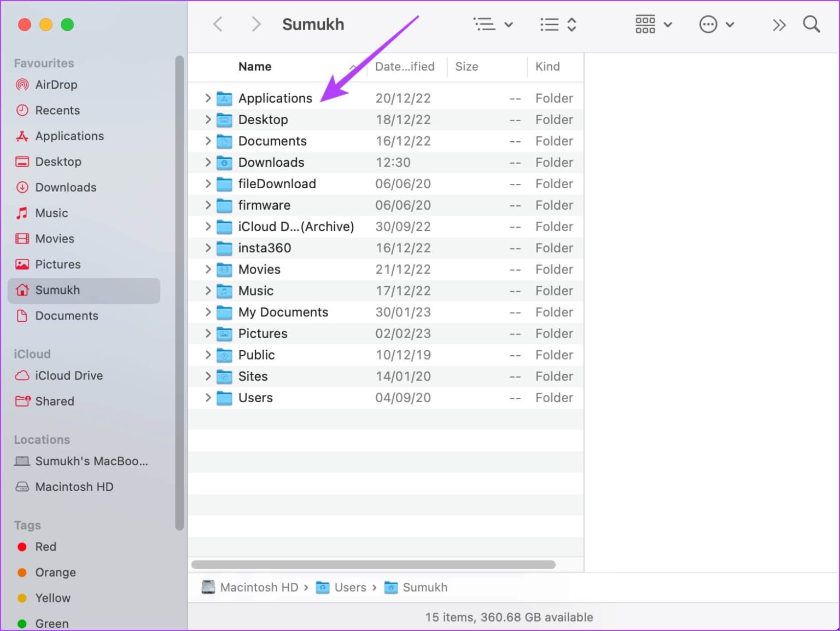Click Users in the path bar

point(349,587)
